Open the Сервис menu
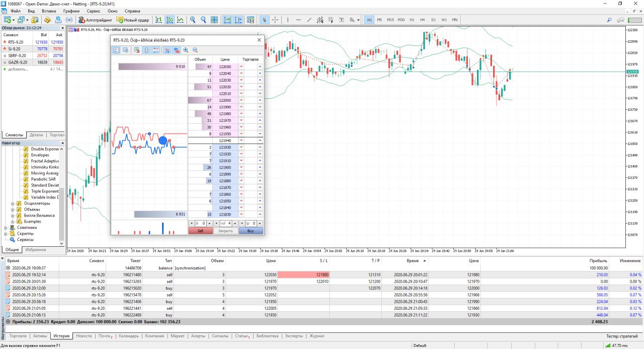The image size is (644, 349). click(94, 11)
